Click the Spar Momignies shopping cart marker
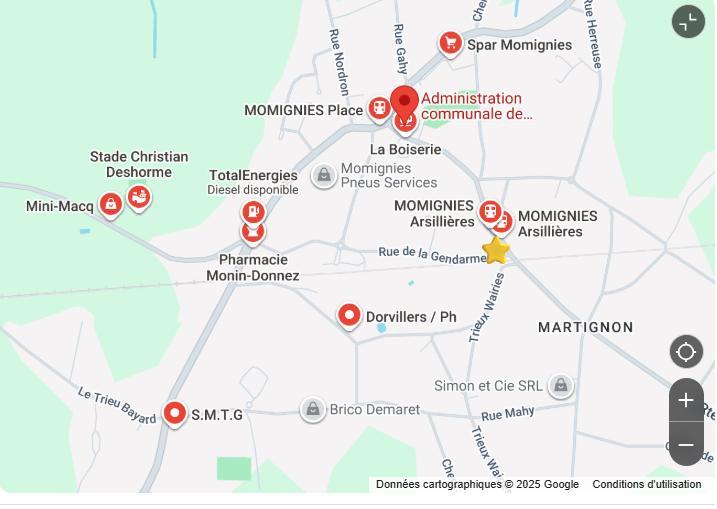Viewport: 717px width, 509px height. point(450,43)
